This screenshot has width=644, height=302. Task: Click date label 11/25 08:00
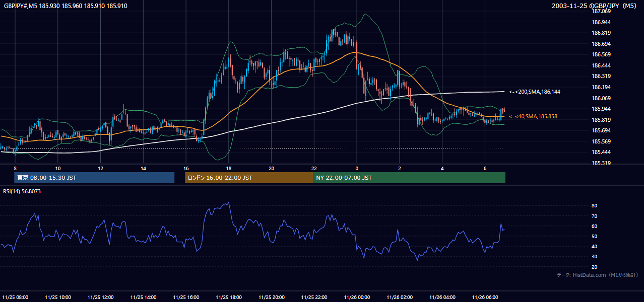pos(15,297)
